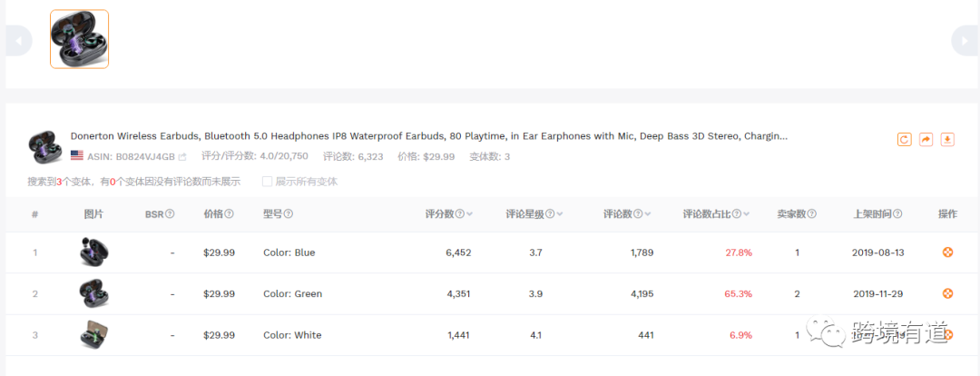The height and width of the screenshot is (376, 980).
Task: Click the 操作 column header
Action: coord(947,214)
